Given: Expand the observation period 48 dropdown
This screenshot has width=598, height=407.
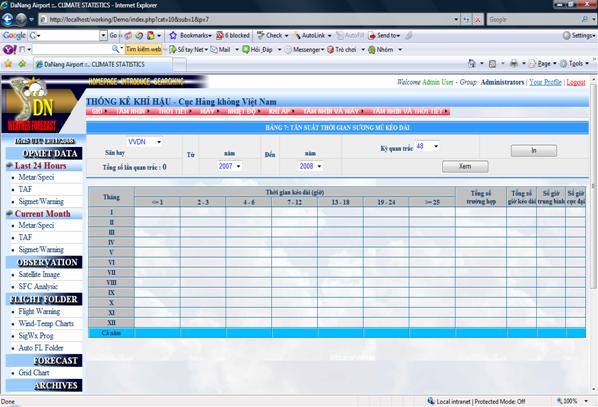Looking at the screenshot, I should pyautogui.click(x=427, y=146).
